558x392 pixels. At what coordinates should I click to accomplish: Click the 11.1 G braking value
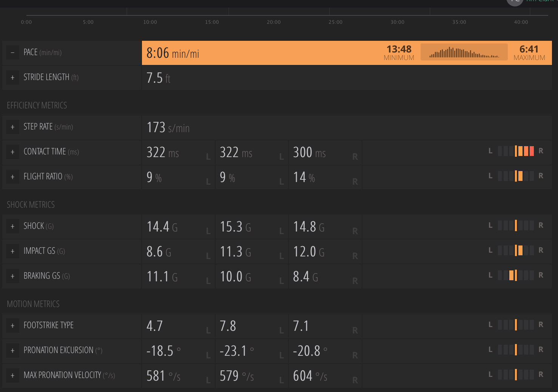point(162,277)
